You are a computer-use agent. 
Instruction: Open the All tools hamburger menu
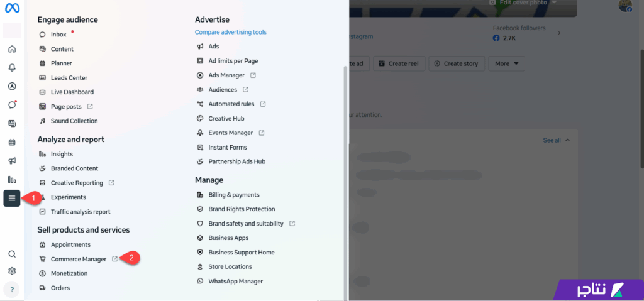point(12,198)
